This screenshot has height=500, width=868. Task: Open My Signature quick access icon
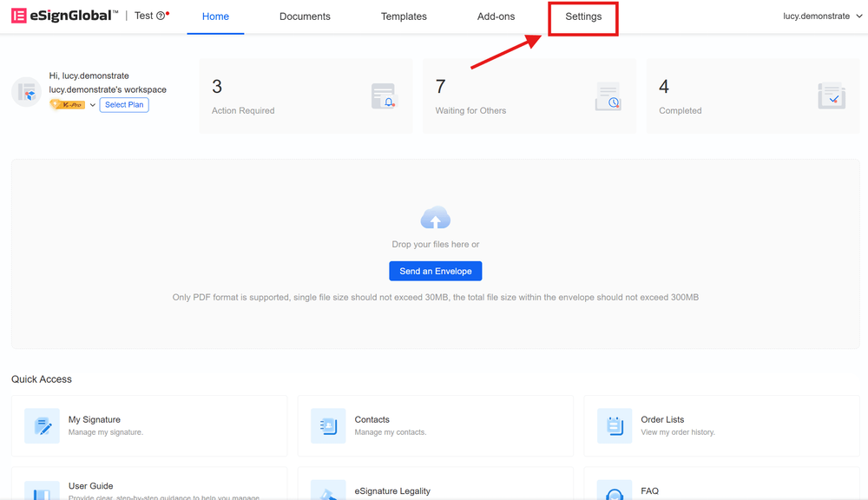42,425
